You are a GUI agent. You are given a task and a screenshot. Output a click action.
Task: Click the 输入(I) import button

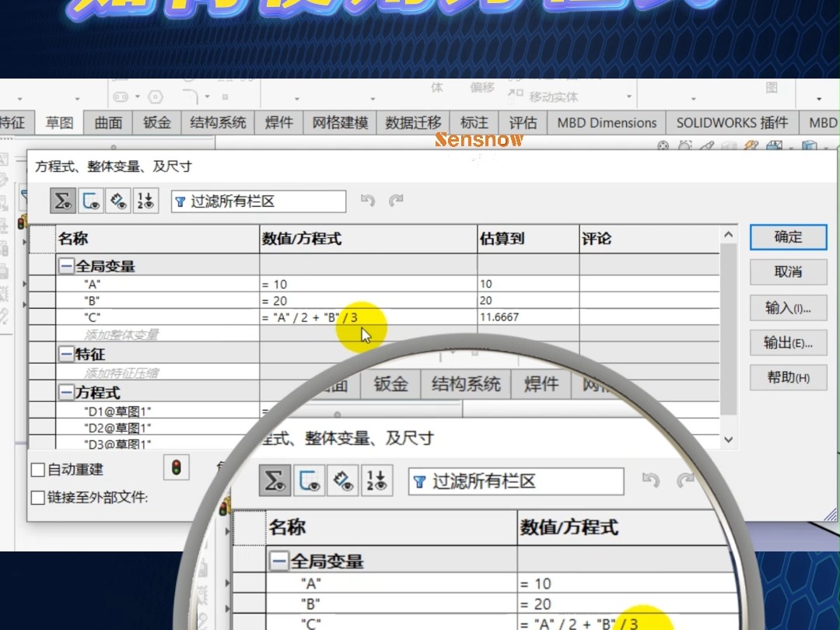(x=788, y=308)
